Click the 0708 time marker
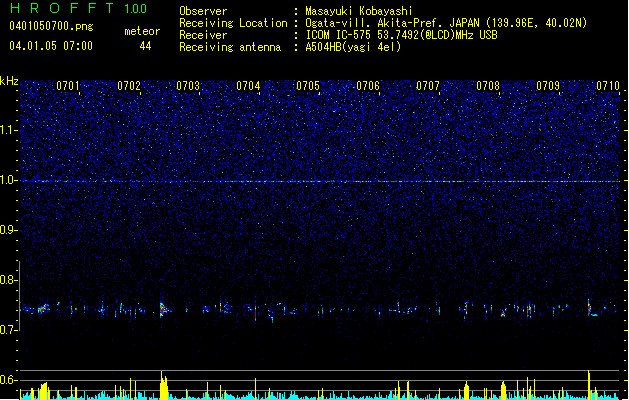The height and width of the screenshot is (400, 629). pyautogui.click(x=488, y=86)
